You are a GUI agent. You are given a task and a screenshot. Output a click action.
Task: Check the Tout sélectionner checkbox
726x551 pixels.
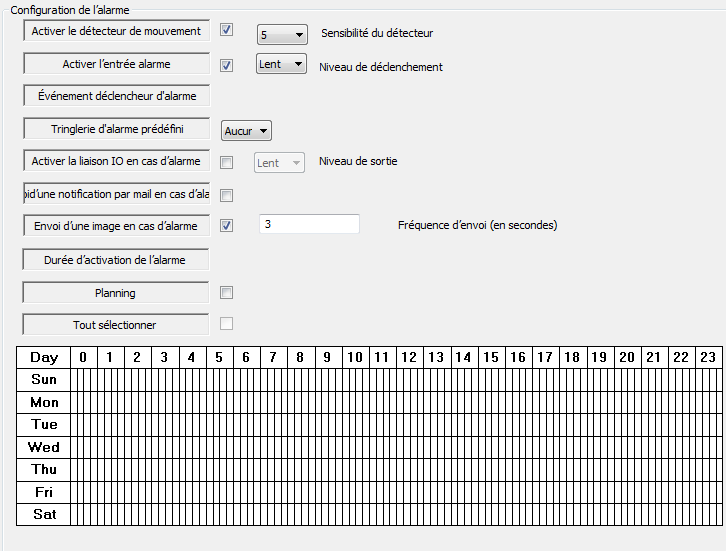226,323
